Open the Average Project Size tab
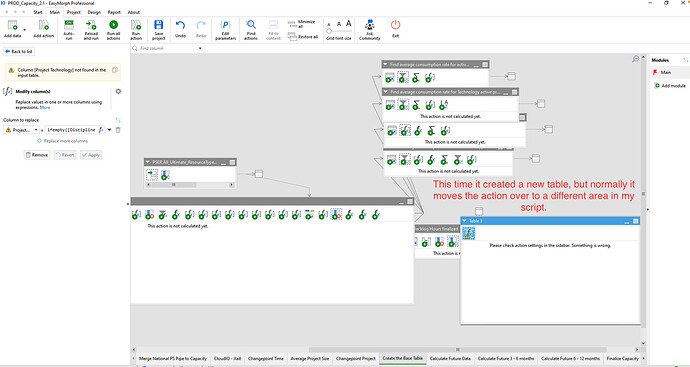This screenshot has height=367, width=690. 309,359
